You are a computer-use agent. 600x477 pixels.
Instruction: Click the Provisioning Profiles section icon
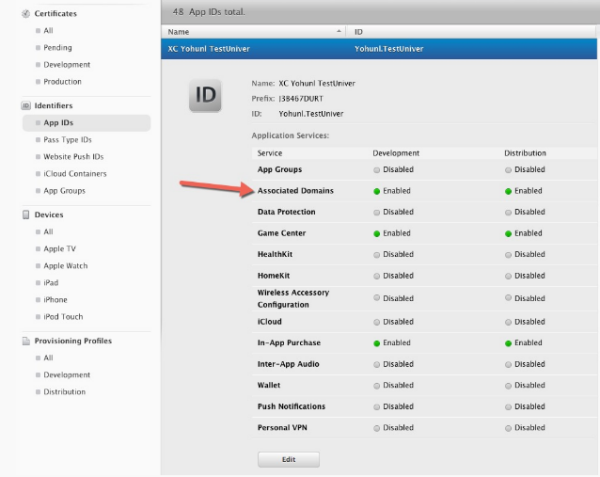tap(26, 341)
